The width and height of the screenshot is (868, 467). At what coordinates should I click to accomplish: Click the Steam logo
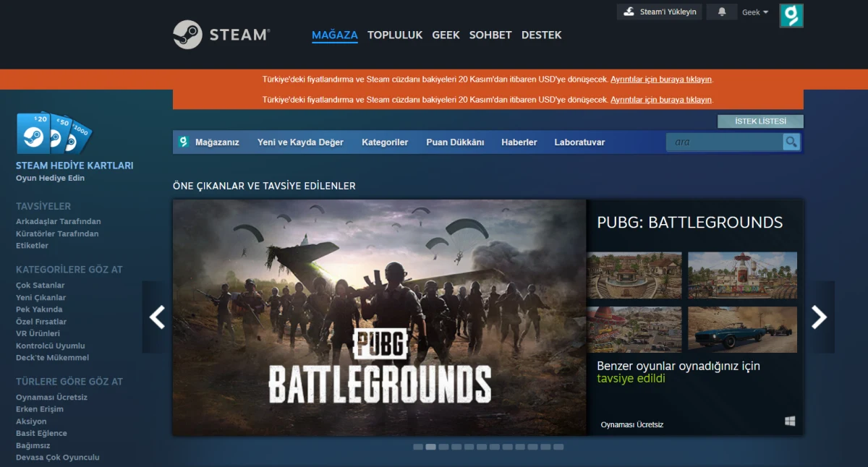[x=221, y=34]
